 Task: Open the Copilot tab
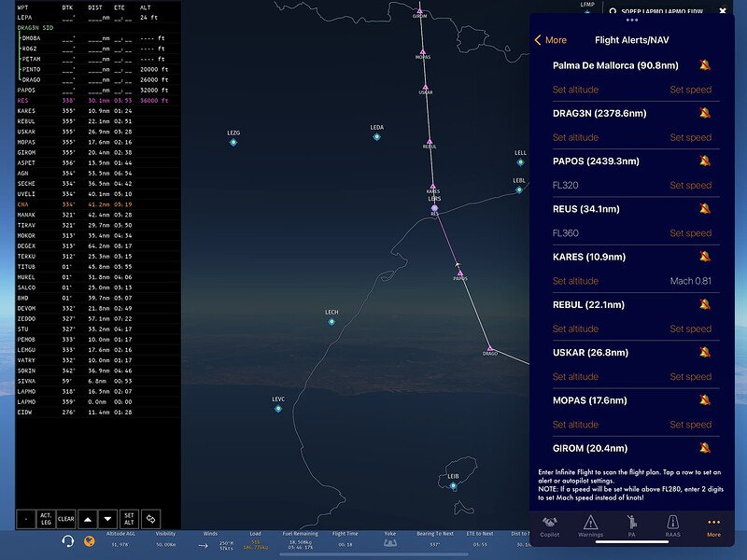[x=550, y=526]
